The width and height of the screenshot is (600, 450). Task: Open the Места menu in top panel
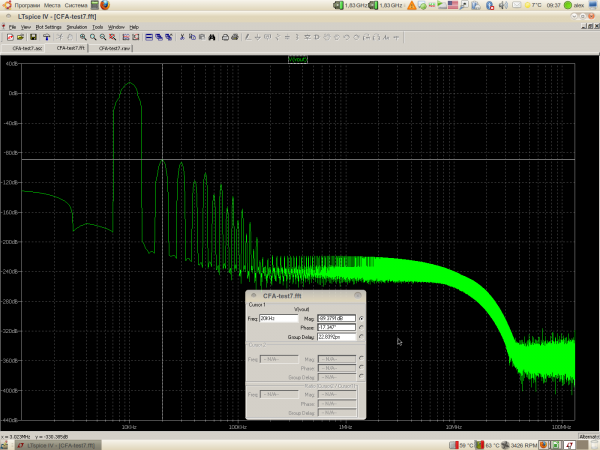(x=52, y=5)
